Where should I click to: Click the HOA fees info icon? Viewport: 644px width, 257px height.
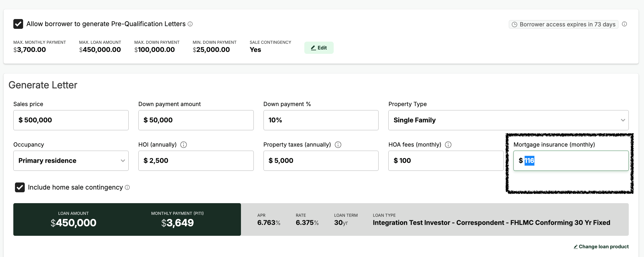(448, 145)
